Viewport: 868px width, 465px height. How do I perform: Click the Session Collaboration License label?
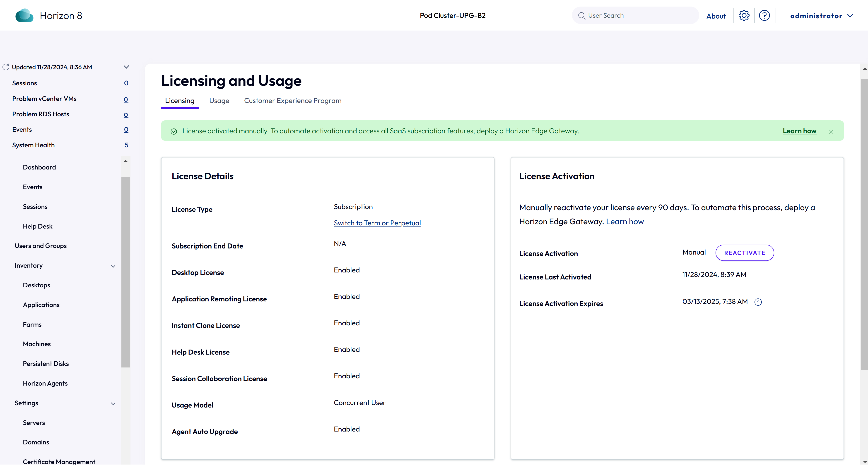tap(219, 379)
